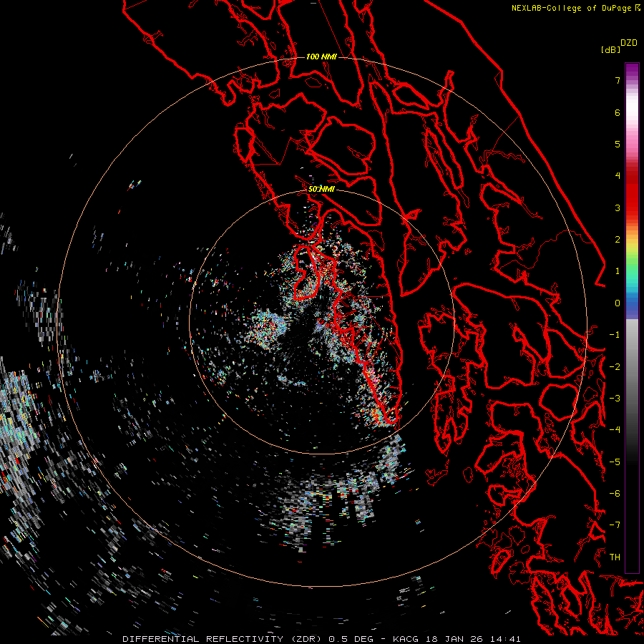Click the 7 dB value on color scale
The height and width of the screenshot is (644, 644).
tap(618, 80)
